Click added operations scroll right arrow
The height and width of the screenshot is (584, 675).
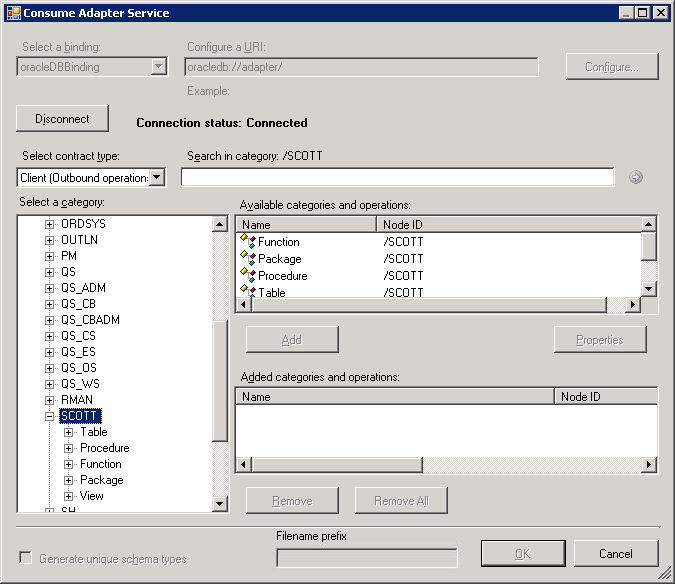point(649,464)
